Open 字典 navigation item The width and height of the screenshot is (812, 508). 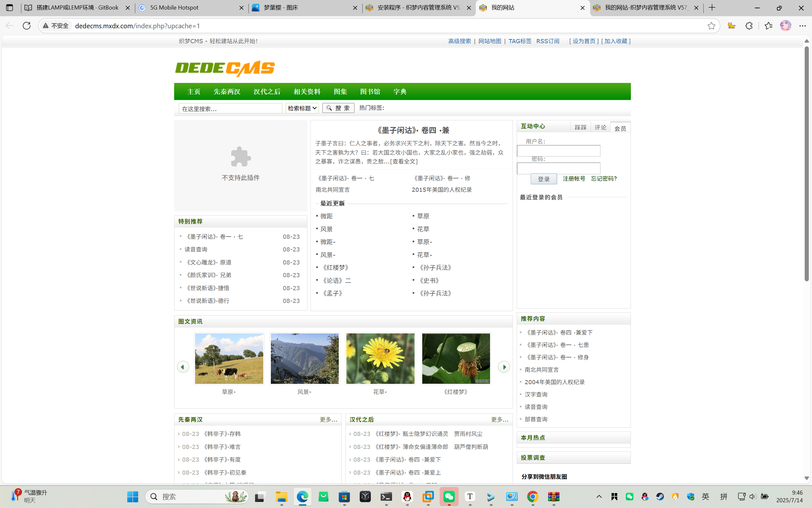tap(400, 91)
